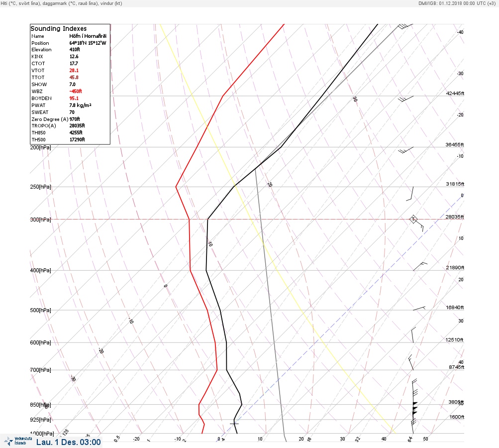Screen dimensions: 499x448
Task: Select station name 'Höfn í Hornafirði'
Action: point(88,36)
